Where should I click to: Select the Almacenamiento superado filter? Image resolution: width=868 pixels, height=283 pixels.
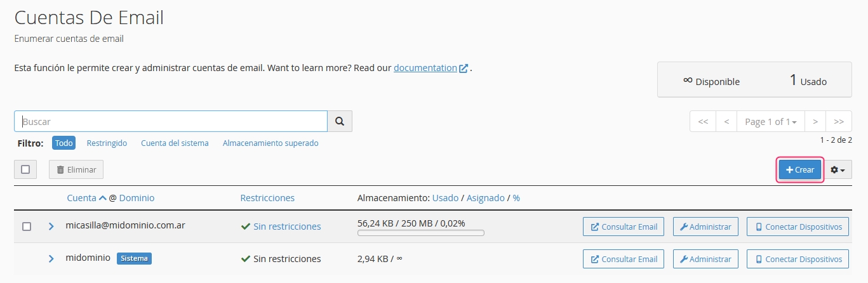(x=270, y=143)
